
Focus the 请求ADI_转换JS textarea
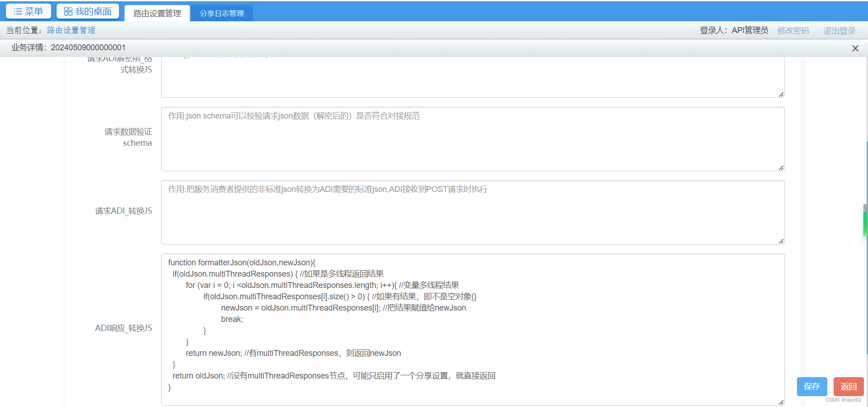[x=472, y=212]
